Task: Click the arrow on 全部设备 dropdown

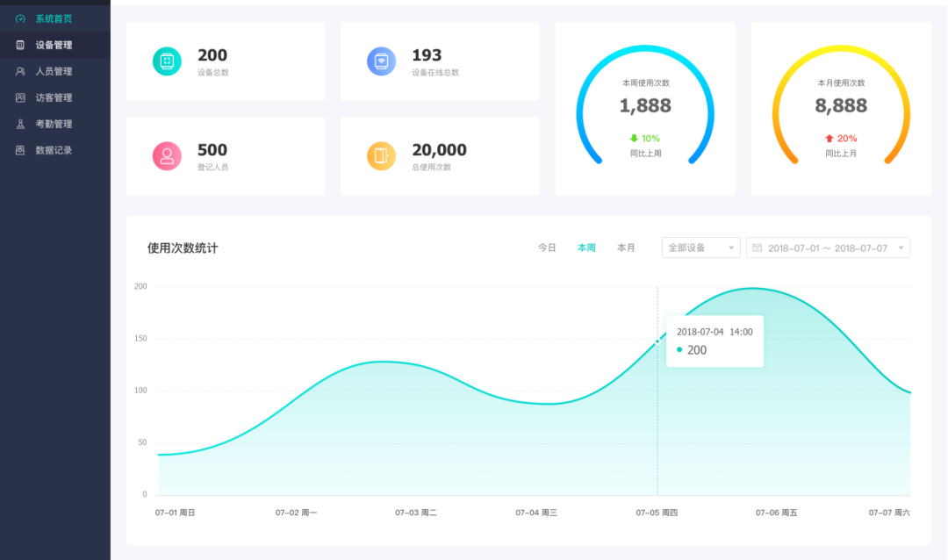Action: [x=731, y=248]
